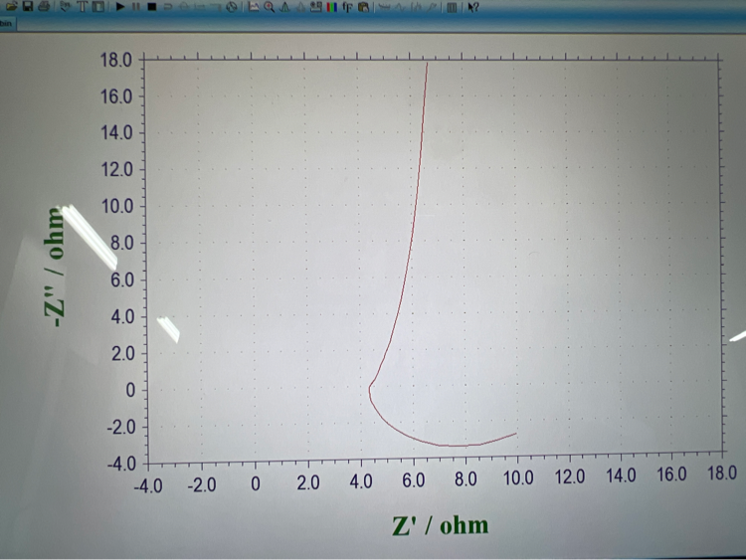The width and height of the screenshot is (746, 560).
Task: Start the experiment with the Run button
Action: click(x=120, y=7)
